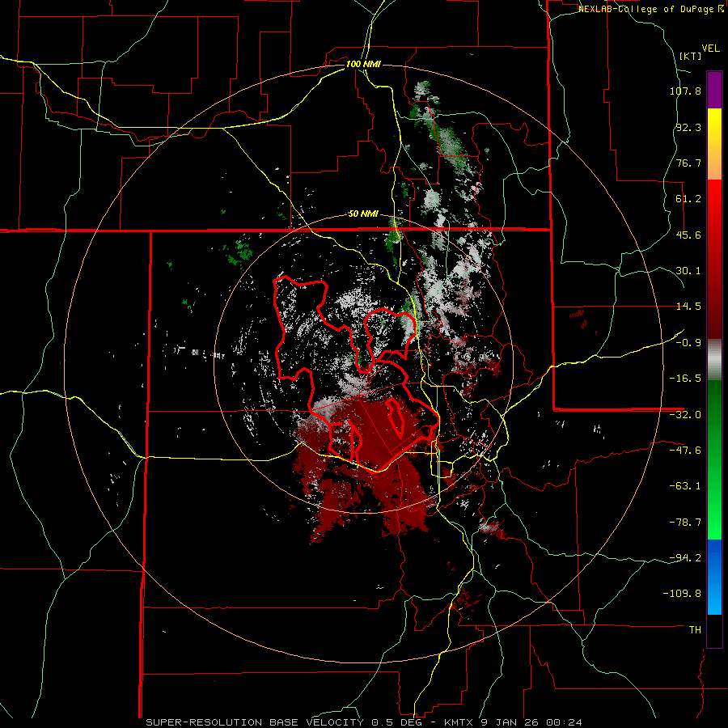Click the TH label on the color scale

pos(695,630)
